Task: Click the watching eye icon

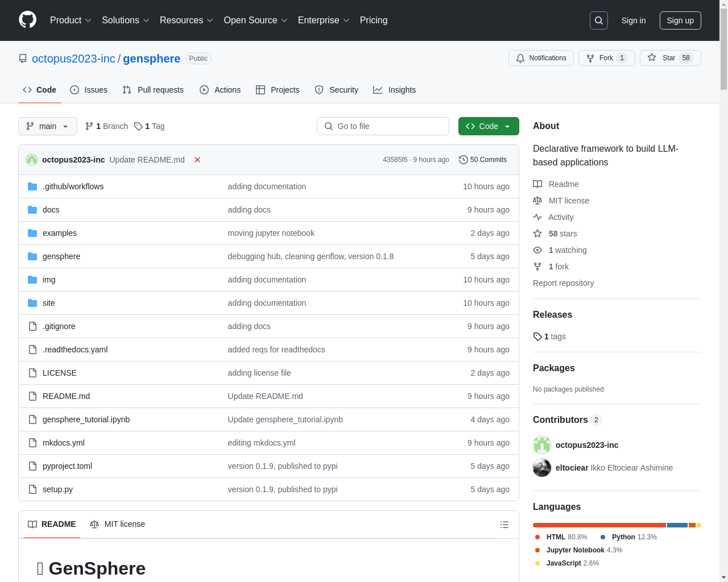Action: coord(537,250)
